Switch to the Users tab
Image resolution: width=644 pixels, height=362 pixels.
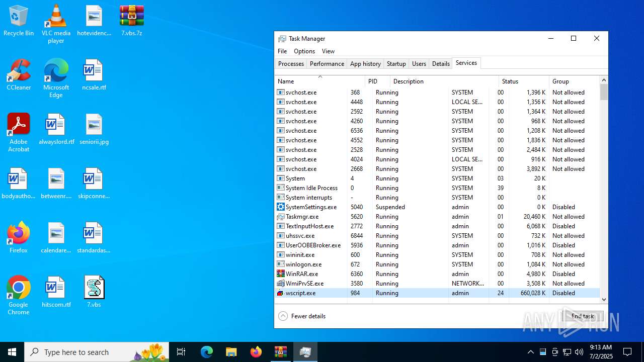[x=419, y=64]
